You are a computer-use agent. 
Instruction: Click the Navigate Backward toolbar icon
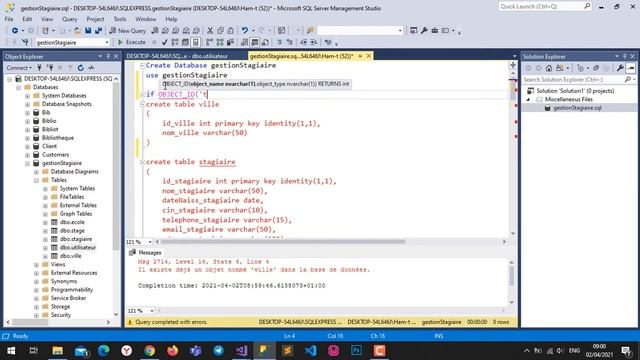point(15,31)
